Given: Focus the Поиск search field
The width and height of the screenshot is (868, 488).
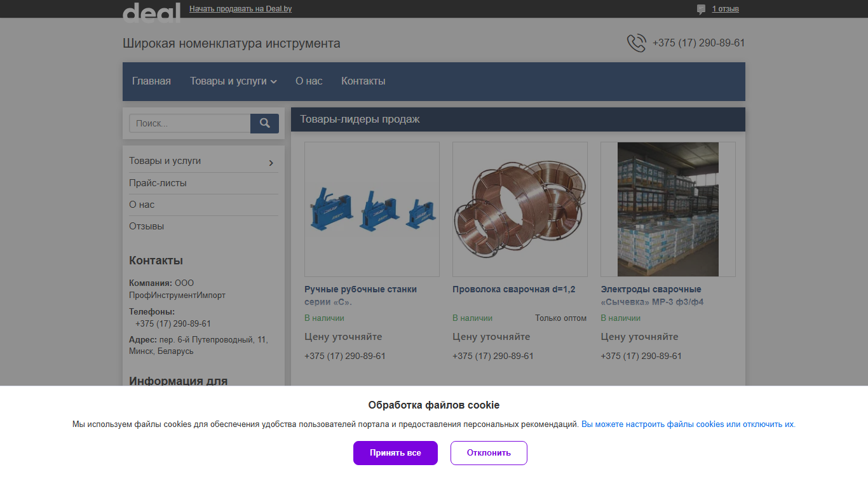Looking at the screenshot, I should pyautogui.click(x=190, y=123).
